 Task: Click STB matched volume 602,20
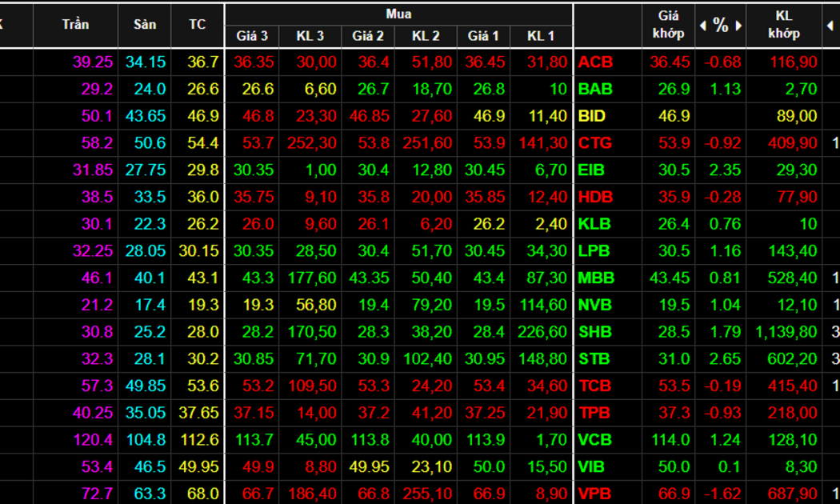point(792,359)
